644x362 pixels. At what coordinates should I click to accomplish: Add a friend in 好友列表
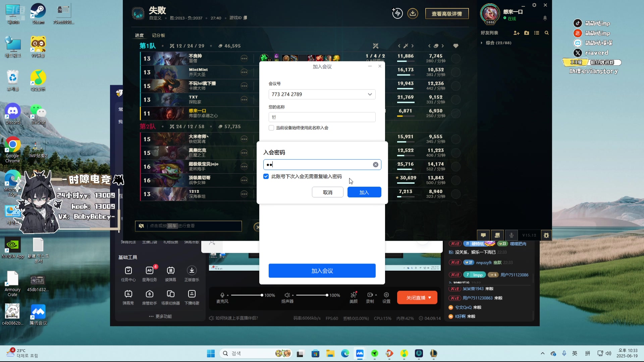tap(516, 33)
